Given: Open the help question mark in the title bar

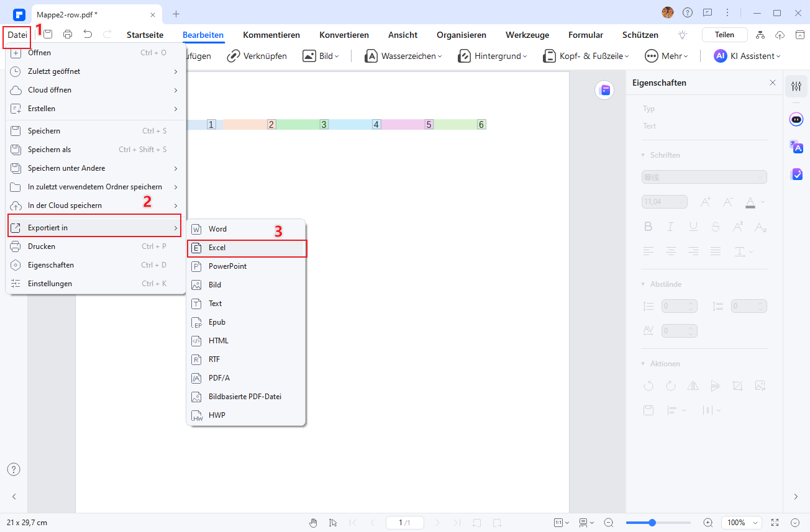Looking at the screenshot, I should (687, 12).
